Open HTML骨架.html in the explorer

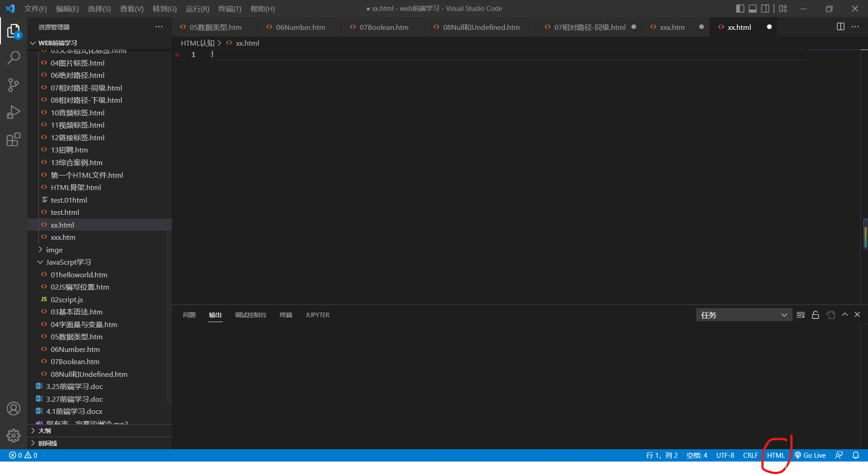[99, 187]
